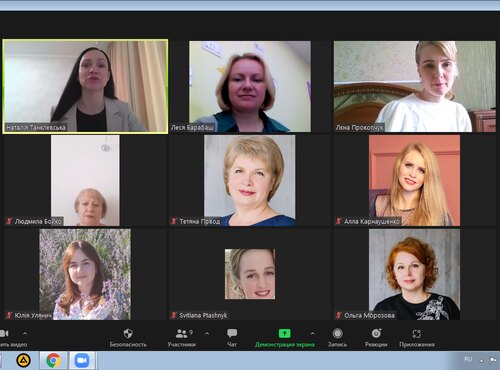Click muted mic icon beside Юлія Уляниč
The width and height of the screenshot is (500, 370).
(x=9, y=315)
